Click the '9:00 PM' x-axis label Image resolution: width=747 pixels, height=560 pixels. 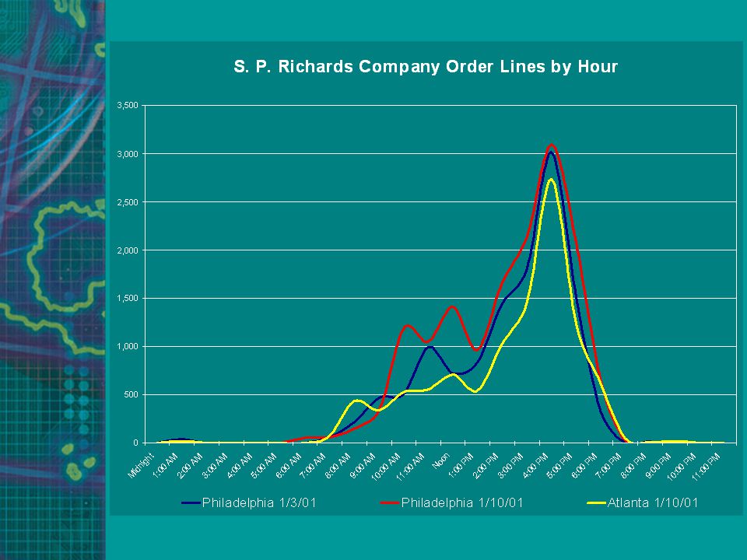tap(659, 465)
